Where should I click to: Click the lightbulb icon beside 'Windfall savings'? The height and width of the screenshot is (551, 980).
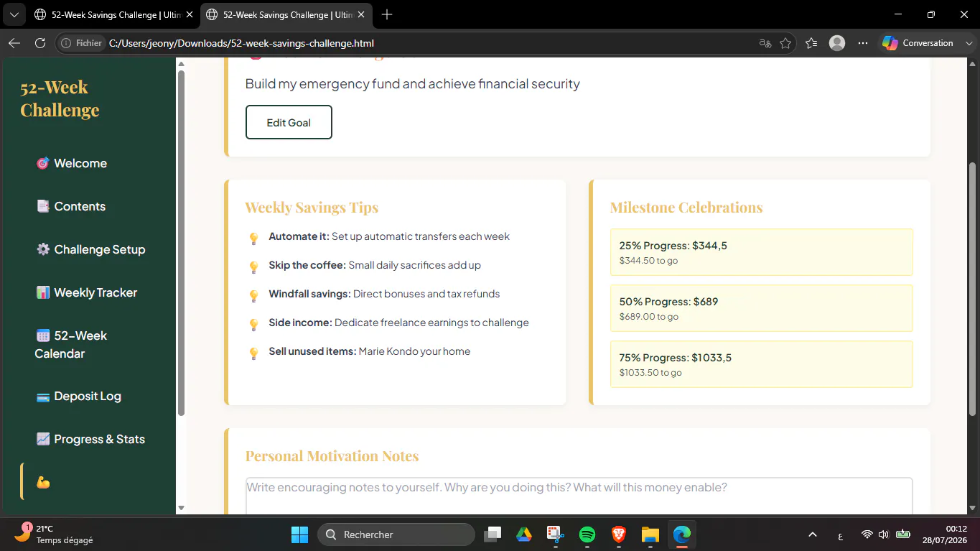click(253, 296)
